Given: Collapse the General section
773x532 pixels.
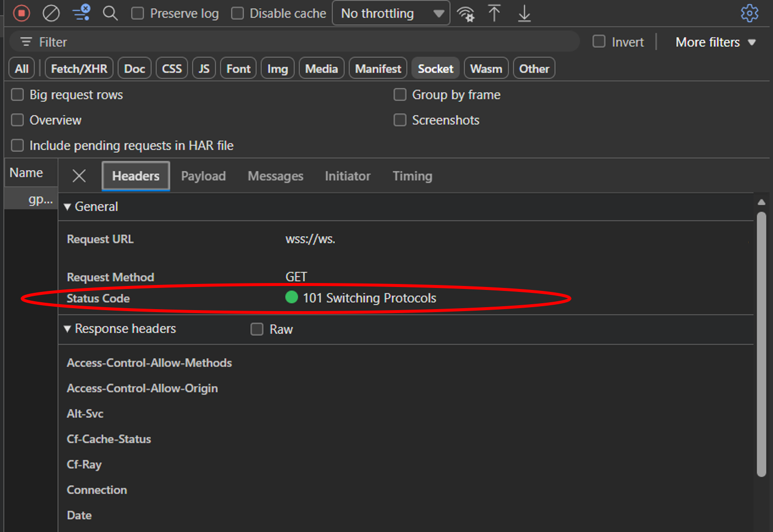Looking at the screenshot, I should [x=68, y=207].
